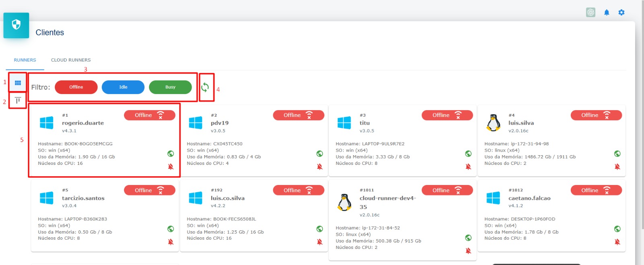Click Offline badge on rogerio.duarte card
Viewport: 644px width, 265px height.
click(x=150, y=115)
